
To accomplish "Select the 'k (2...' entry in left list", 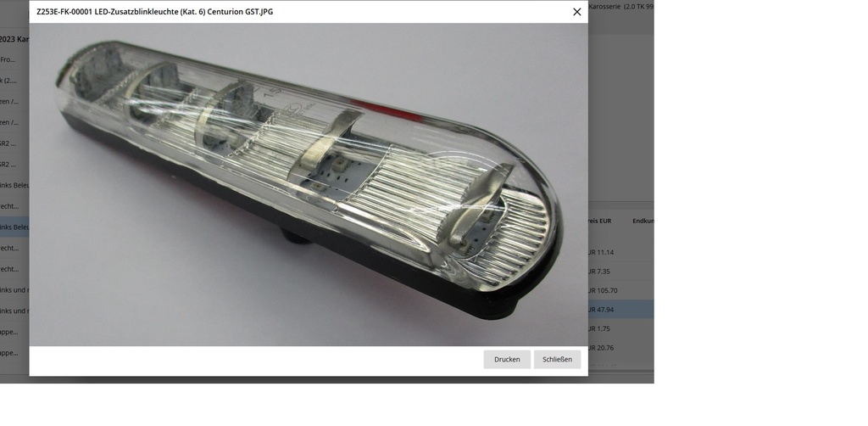I will coord(8,81).
